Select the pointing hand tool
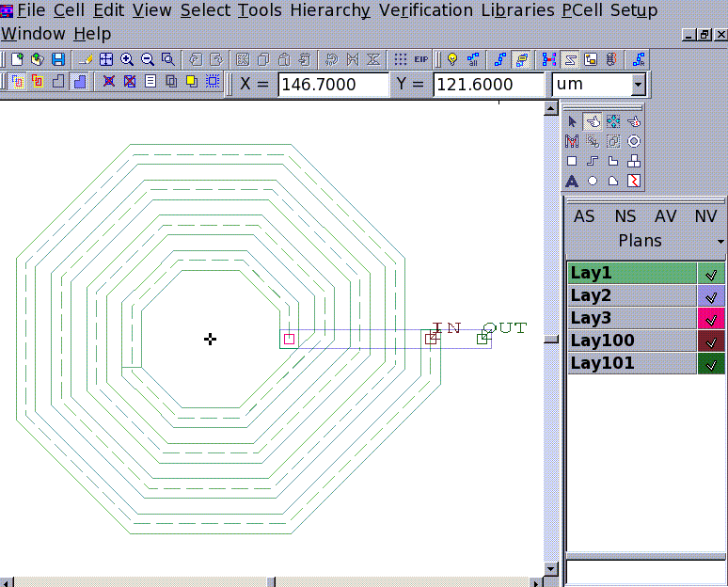This screenshot has width=728, height=587. click(x=593, y=121)
